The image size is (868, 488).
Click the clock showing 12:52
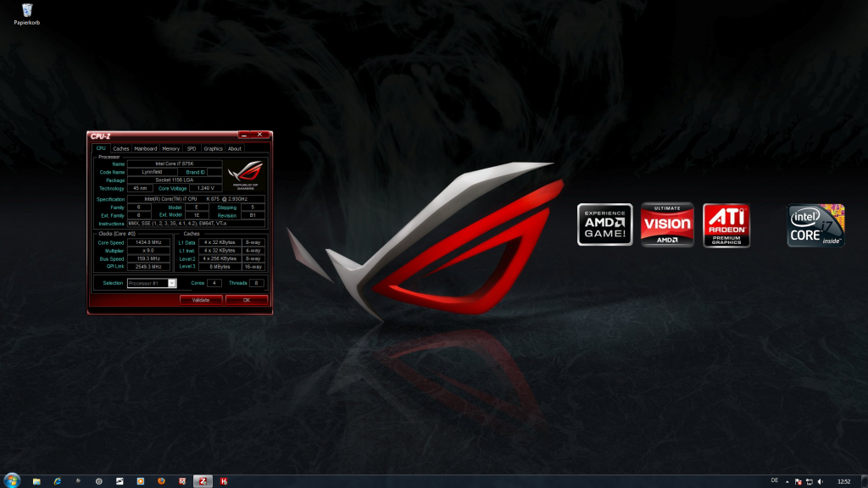844,481
